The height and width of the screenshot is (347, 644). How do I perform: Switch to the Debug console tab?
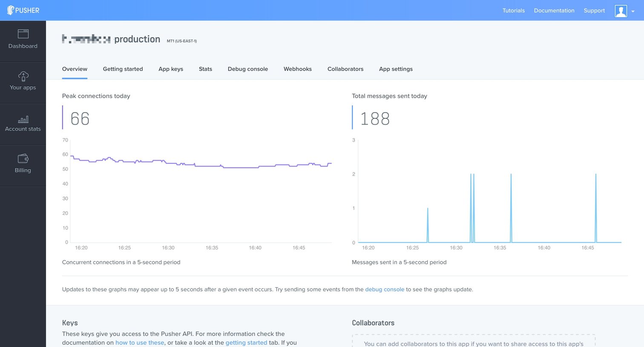click(x=248, y=69)
